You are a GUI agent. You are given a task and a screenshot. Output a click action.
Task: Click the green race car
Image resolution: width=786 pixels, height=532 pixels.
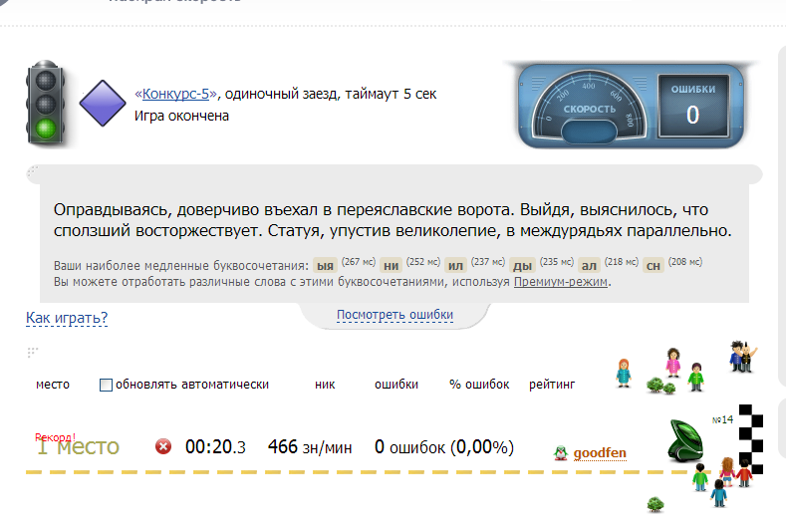[685, 440]
